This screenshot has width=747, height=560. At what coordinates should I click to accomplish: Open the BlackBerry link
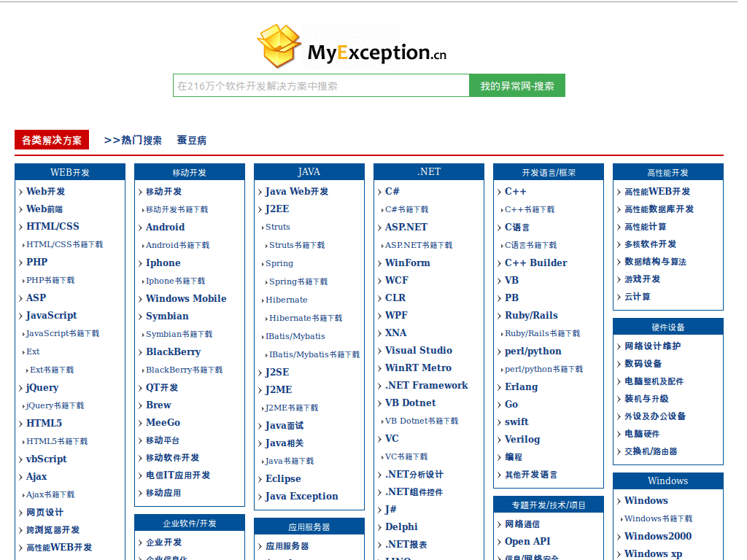(174, 352)
